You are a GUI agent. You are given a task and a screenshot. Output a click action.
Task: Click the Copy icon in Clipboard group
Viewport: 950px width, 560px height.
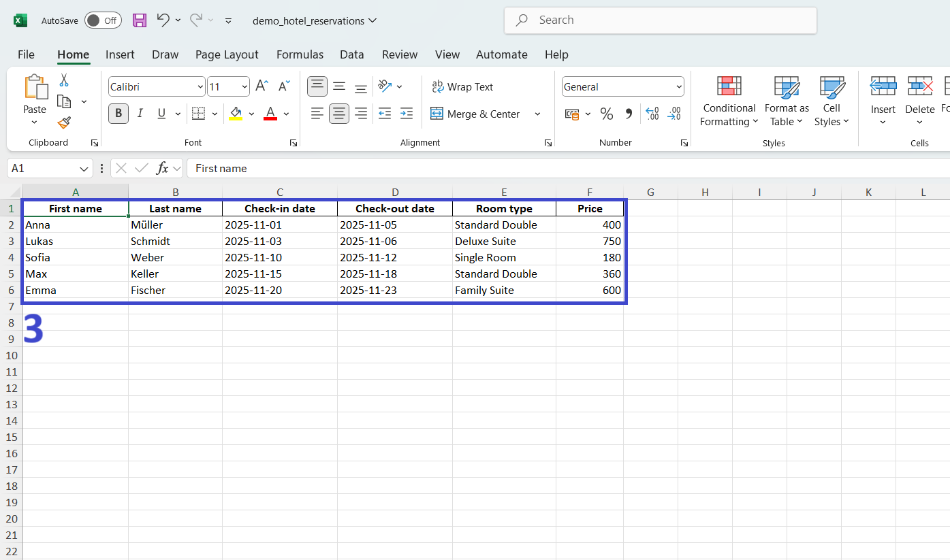pyautogui.click(x=64, y=101)
